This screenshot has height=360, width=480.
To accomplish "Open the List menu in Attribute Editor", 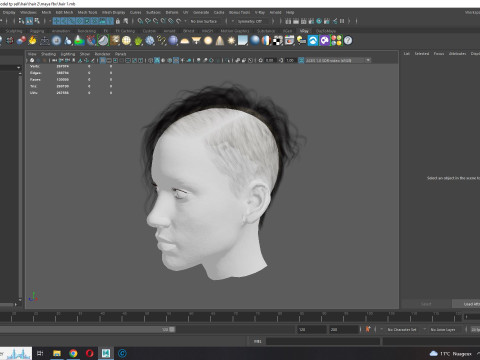I will pyautogui.click(x=407, y=54).
